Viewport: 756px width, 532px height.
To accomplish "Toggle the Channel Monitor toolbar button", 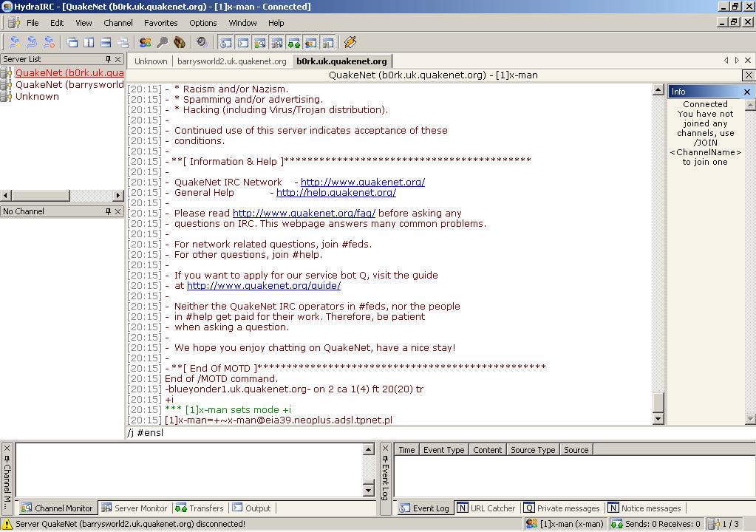I will pos(260,42).
